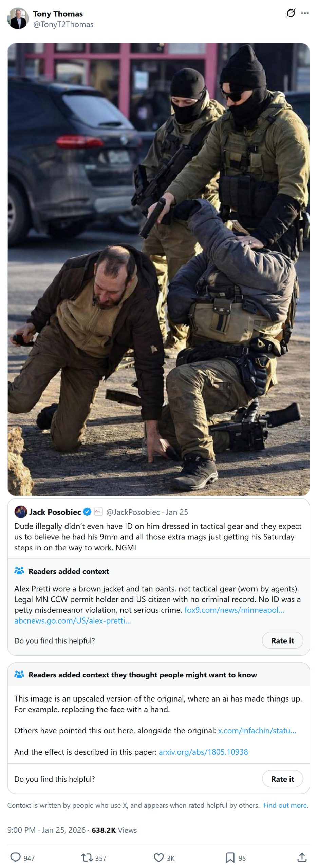
Task: Open the x.com/infachin status link
Action: (257, 731)
